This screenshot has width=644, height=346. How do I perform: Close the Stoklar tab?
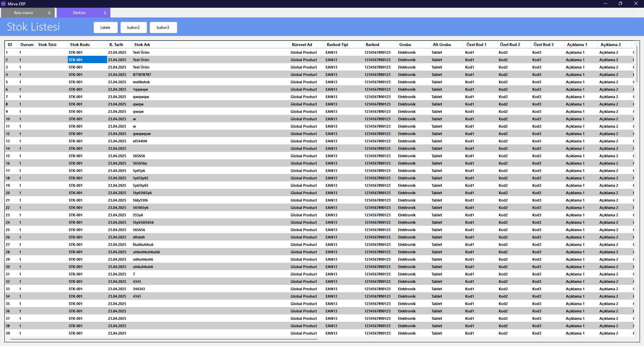coord(105,13)
